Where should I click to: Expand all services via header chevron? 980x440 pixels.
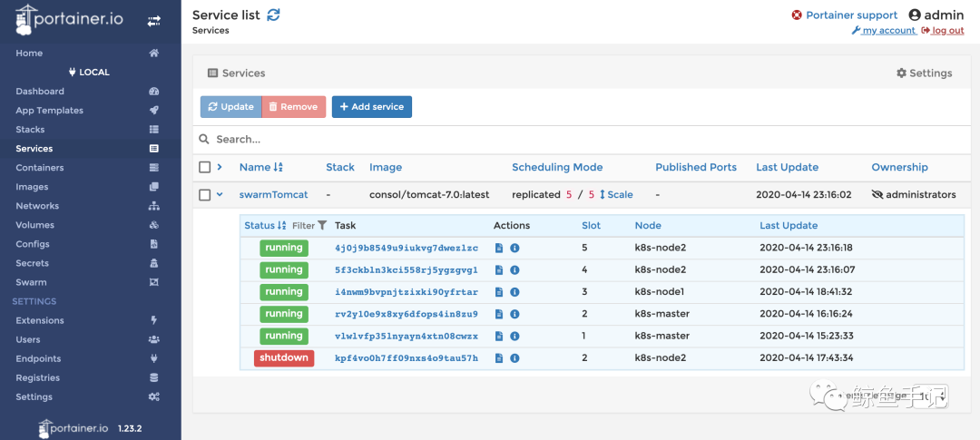click(220, 167)
